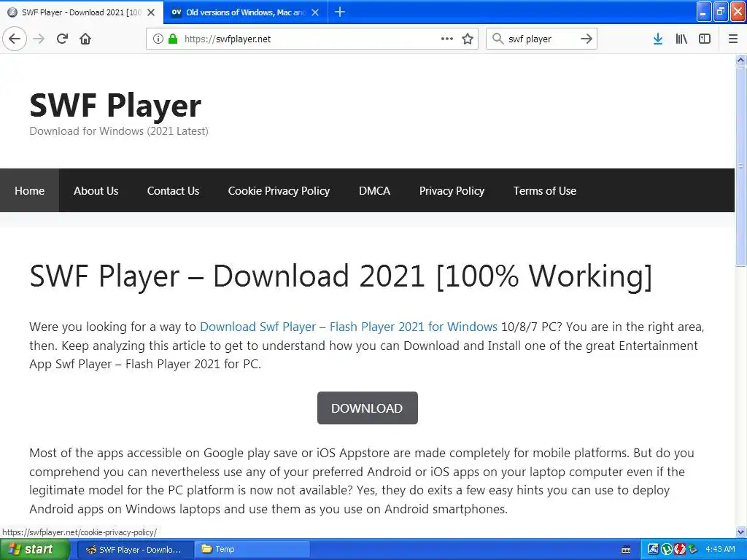Click the scrollbar down arrow
Screen dimensions: 747x560
[x=740, y=532]
